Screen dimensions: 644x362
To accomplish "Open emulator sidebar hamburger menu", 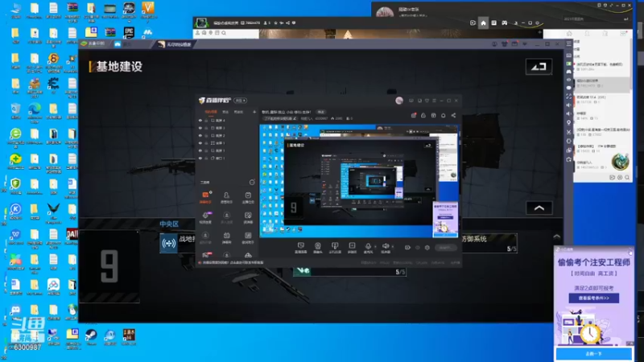I will 568,43.
